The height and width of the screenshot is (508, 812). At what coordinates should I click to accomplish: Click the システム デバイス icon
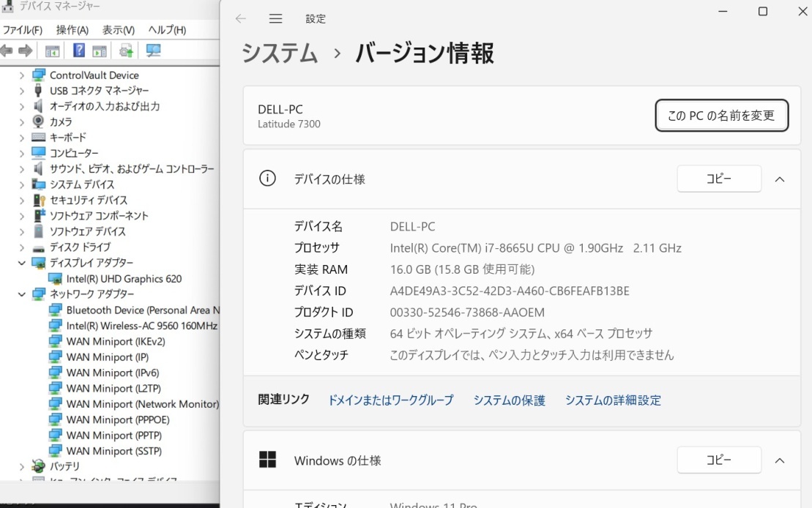38,184
